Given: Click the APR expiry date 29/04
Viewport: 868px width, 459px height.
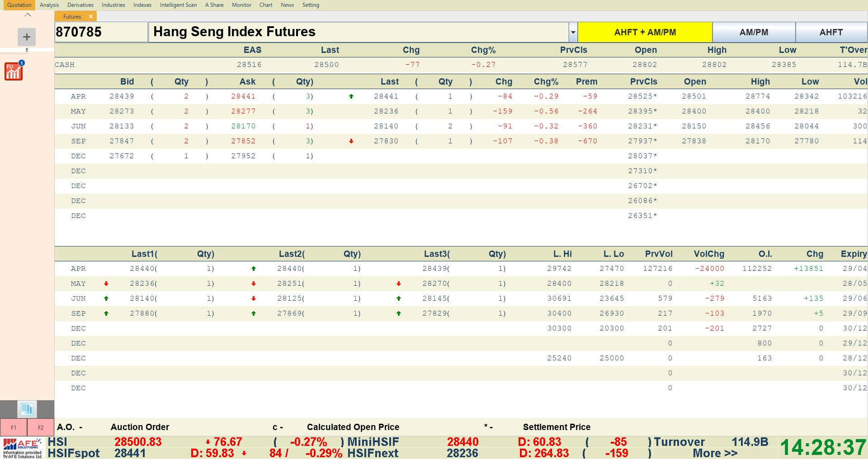Looking at the screenshot, I should (855, 269).
